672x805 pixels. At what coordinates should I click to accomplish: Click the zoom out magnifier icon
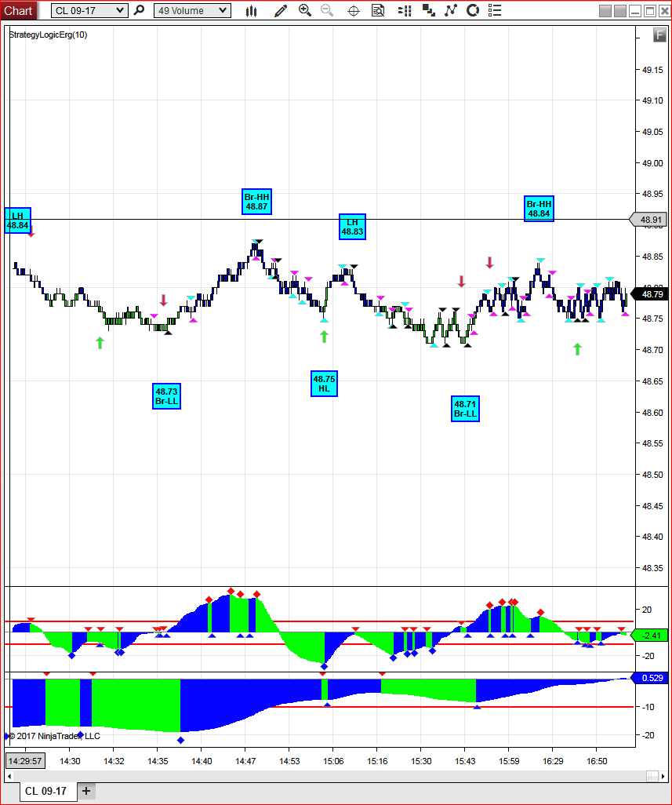tap(327, 10)
